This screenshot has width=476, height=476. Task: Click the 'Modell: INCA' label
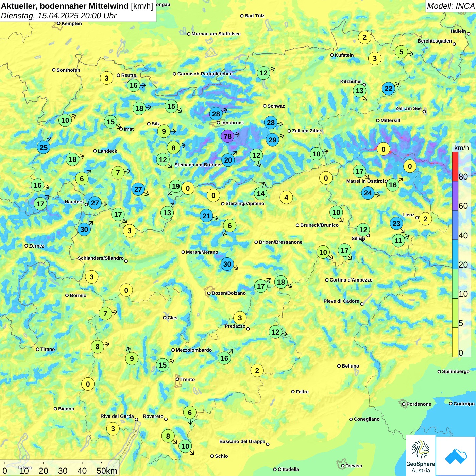pyautogui.click(x=451, y=6)
